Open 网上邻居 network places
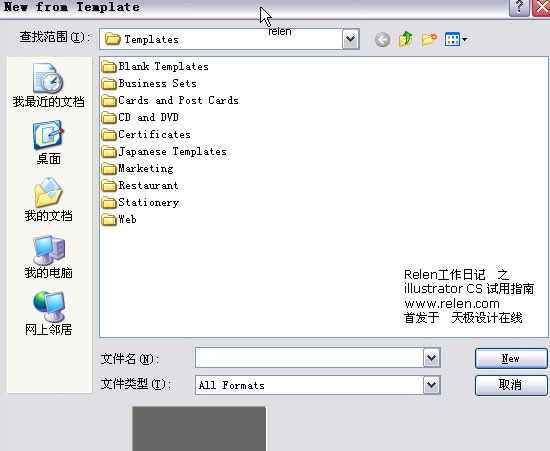The image size is (550, 451). click(x=49, y=314)
